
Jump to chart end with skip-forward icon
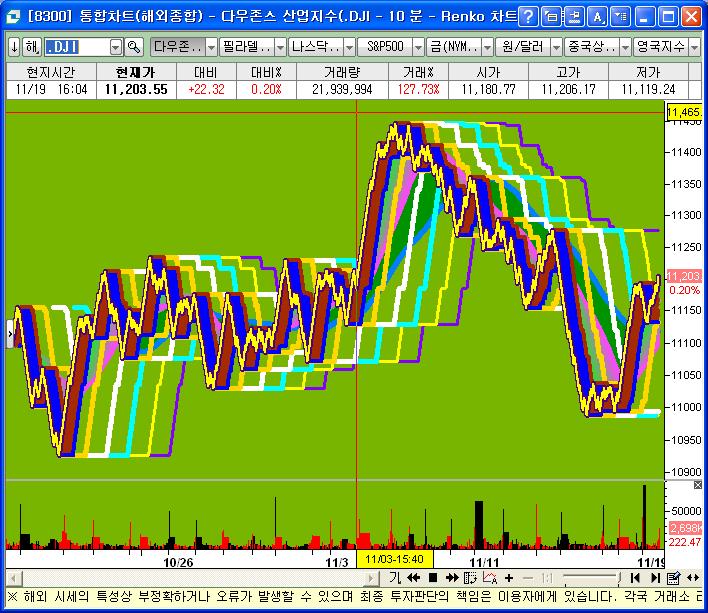coord(655,578)
